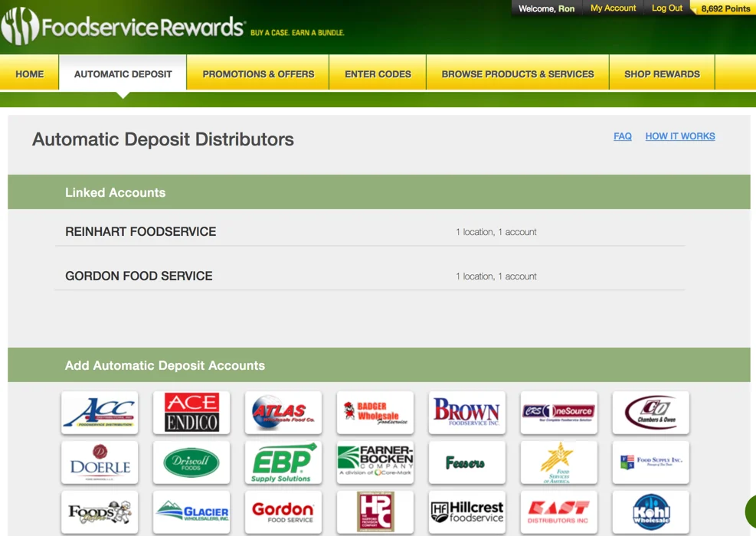Pick the Food Supply Inc. logo
Viewport: 756px width, 536px height.
point(651,462)
